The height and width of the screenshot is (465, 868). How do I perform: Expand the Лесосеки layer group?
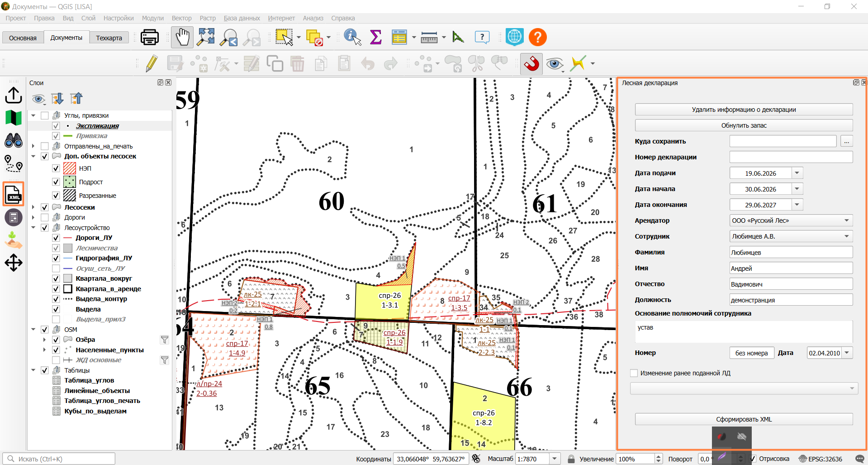[33, 207]
